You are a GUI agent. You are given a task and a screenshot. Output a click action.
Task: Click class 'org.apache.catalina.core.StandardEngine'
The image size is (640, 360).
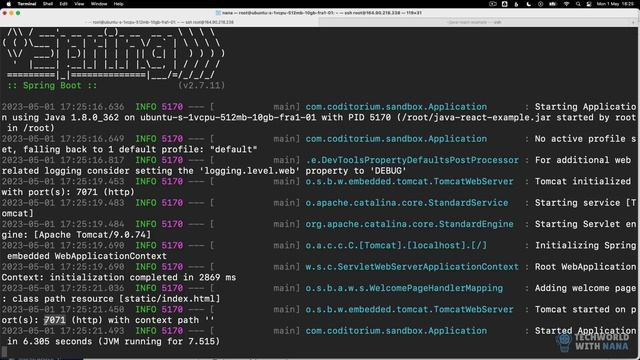pos(409,224)
